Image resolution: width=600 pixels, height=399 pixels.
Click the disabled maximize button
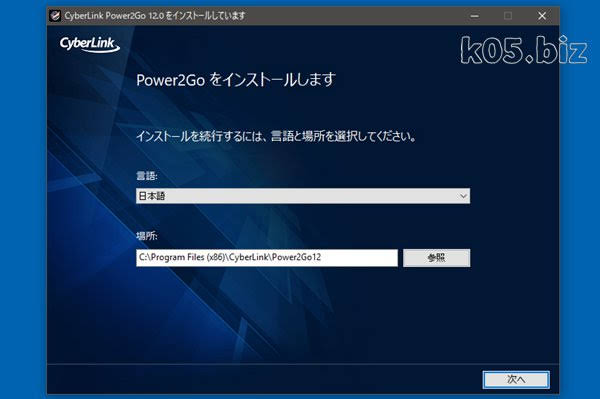tap(508, 16)
